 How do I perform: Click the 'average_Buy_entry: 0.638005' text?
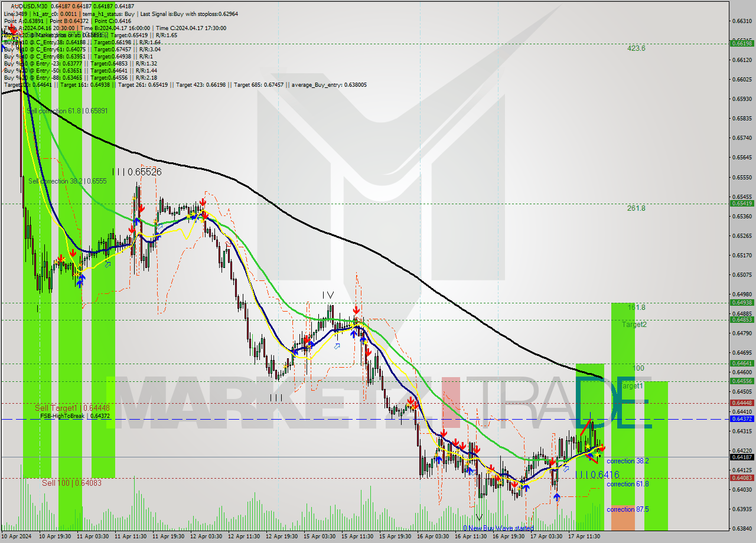pos(328,85)
